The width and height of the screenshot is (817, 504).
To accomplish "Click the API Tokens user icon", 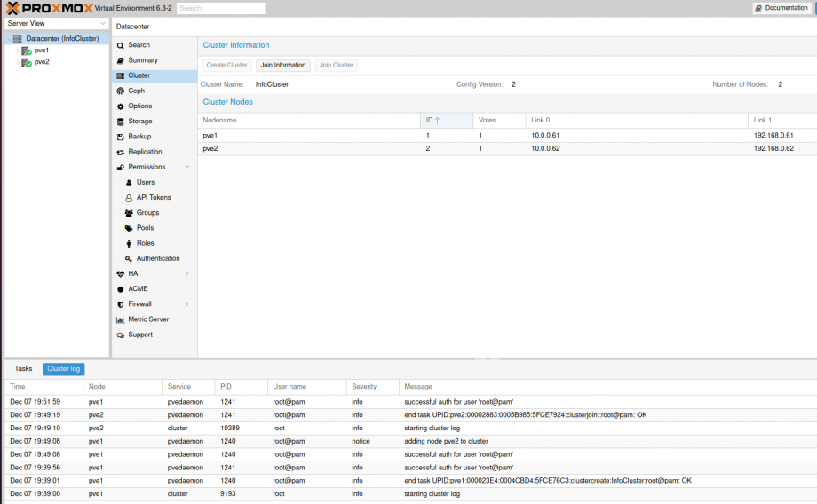I will coord(129,198).
